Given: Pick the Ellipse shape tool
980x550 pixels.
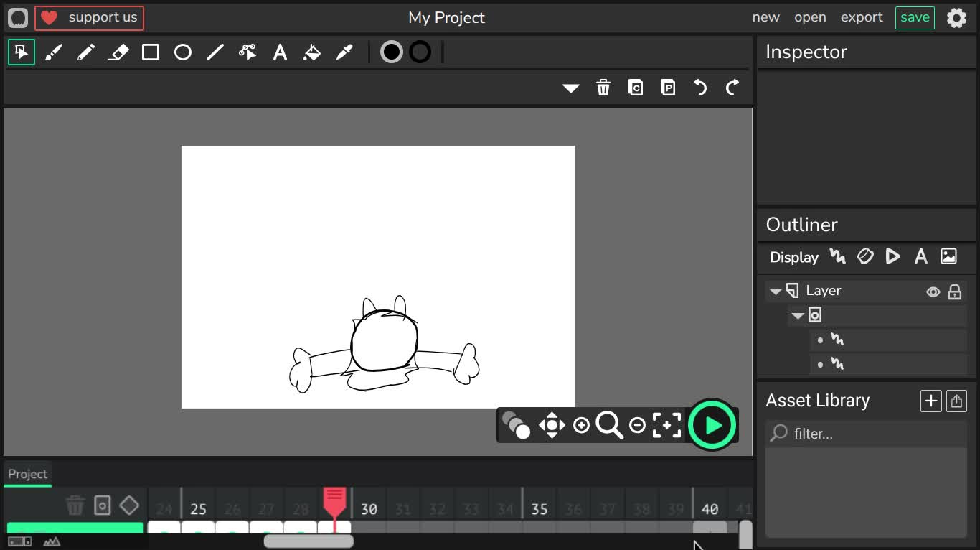Looking at the screenshot, I should tap(183, 52).
